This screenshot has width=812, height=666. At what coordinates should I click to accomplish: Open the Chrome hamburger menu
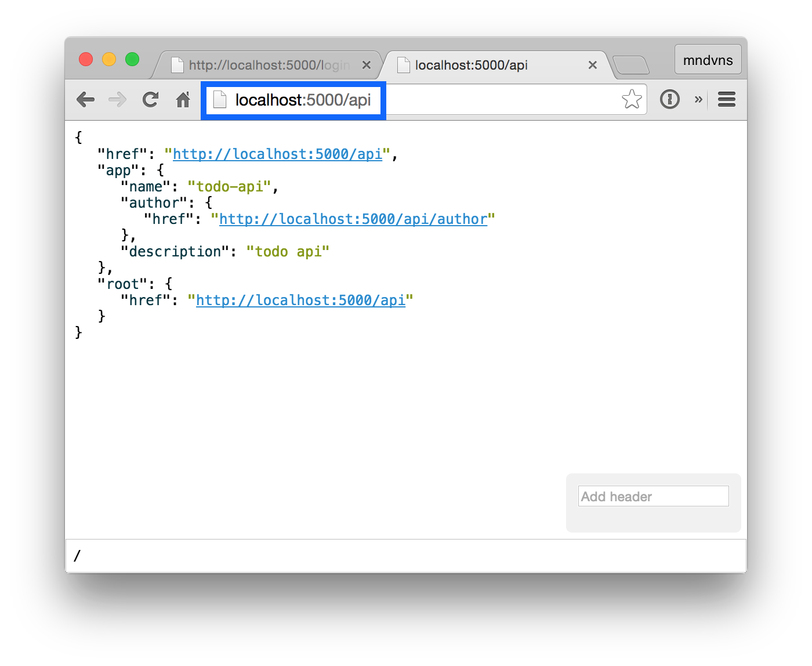[x=726, y=99]
